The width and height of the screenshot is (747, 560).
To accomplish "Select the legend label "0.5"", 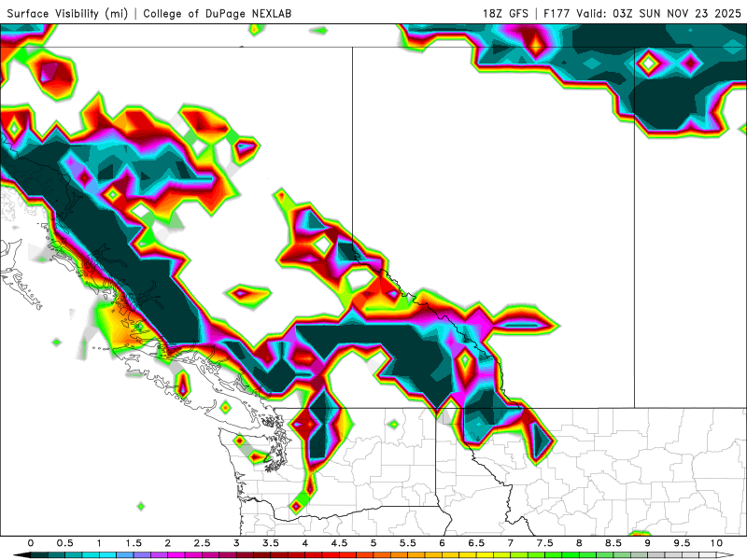I will click(x=64, y=543).
